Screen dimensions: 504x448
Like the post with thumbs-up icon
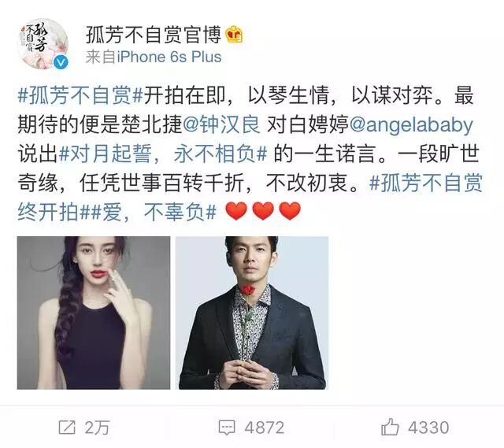click(390, 427)
